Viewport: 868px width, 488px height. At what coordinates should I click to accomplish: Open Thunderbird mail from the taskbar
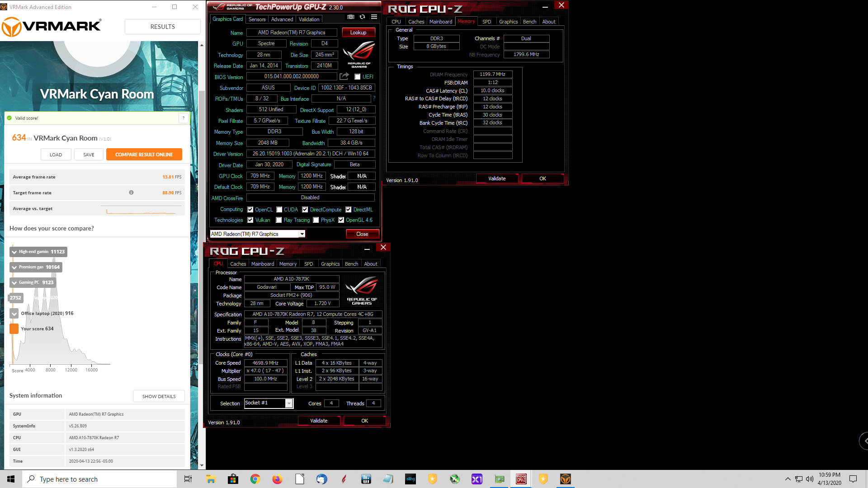click(x=321, y=479)
